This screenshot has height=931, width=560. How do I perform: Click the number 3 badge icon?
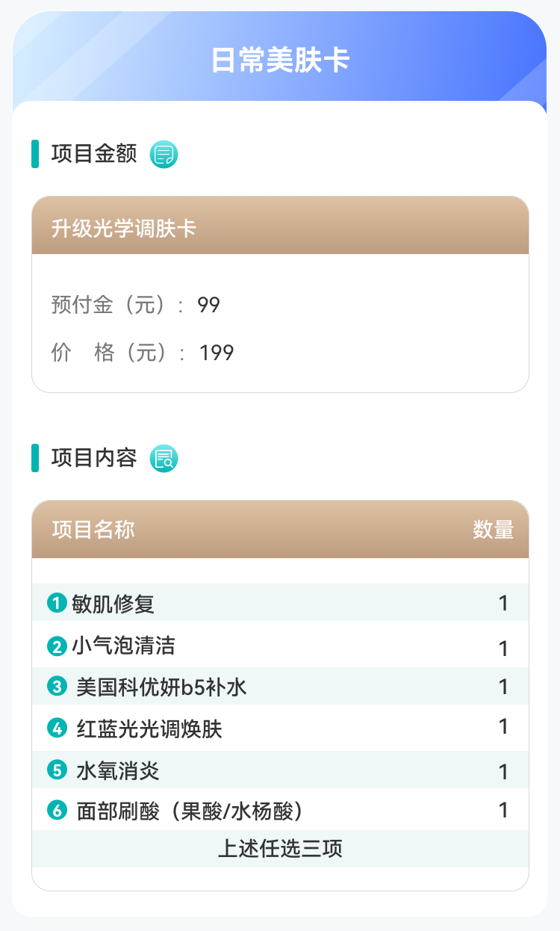57,686
